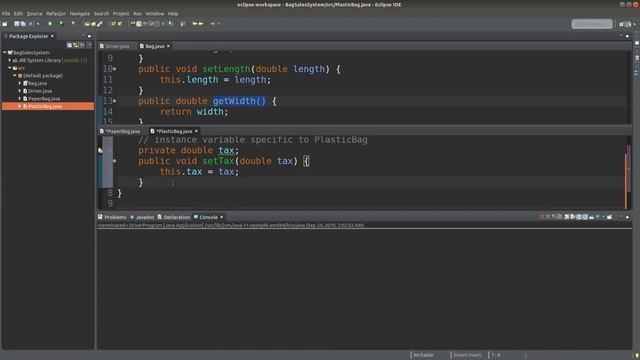
Task: Close the Package Explorer view
Action: (x=52, y=36)
